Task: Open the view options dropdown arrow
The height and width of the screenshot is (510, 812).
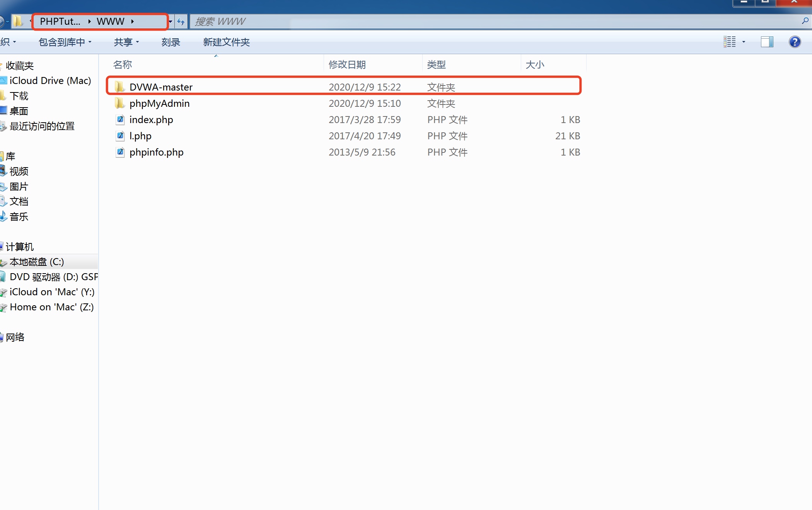Action: click(x=744, y=42)
